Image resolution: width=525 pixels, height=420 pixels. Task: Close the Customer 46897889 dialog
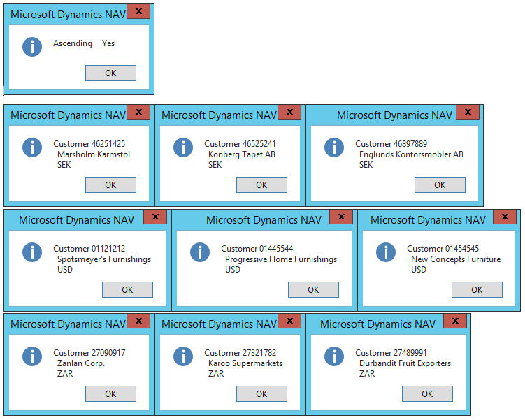(x=468, y=112)
